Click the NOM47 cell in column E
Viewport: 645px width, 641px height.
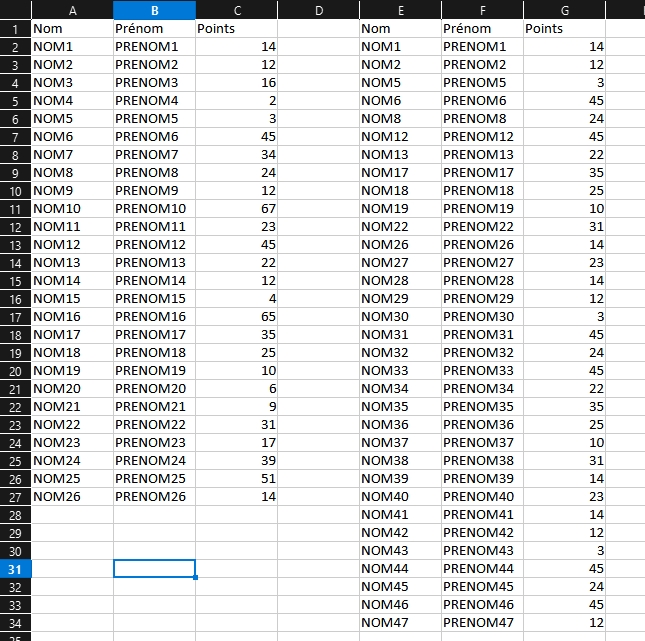pyautogui.click(x=399, y=623)
